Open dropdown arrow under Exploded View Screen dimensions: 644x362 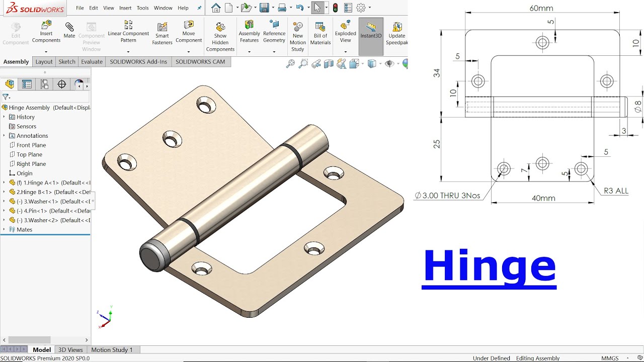pos(346,51)
